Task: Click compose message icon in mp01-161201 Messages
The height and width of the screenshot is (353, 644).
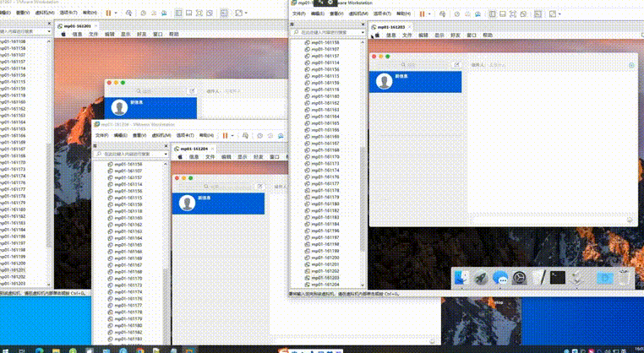Action: coord(191,90)
